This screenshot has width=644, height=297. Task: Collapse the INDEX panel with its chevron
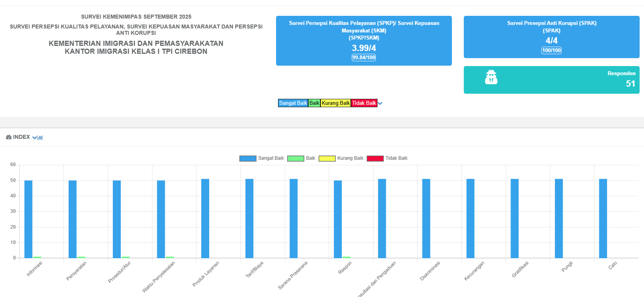click(x=34, y=138)
